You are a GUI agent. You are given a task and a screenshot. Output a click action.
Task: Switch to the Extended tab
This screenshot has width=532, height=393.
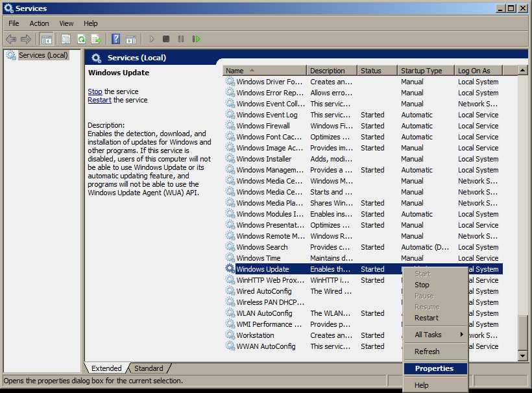point(106,368)
